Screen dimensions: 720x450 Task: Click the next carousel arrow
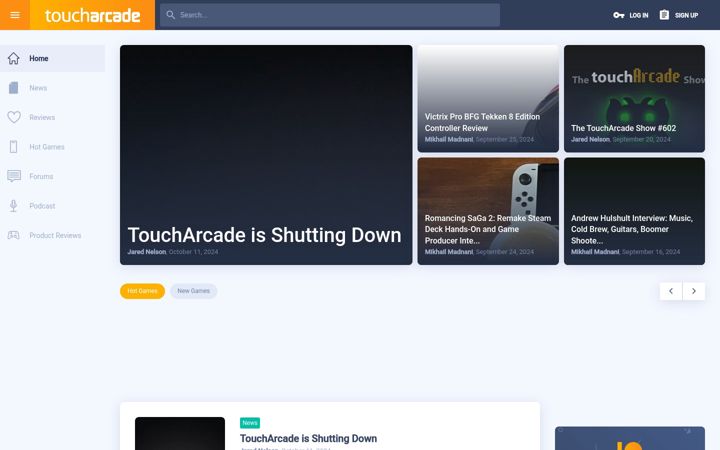tap(694, 291)
